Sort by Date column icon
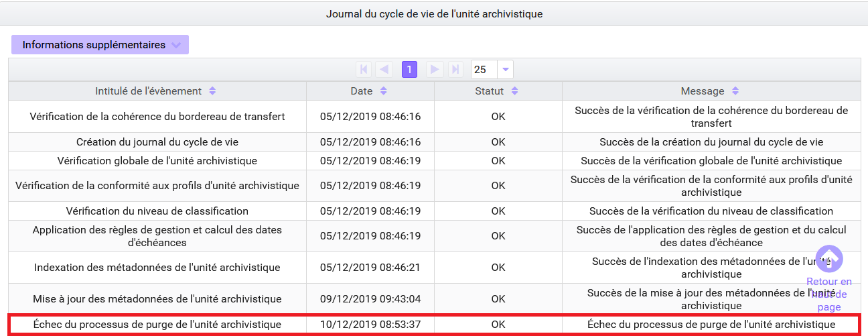 tap(383, 91)
